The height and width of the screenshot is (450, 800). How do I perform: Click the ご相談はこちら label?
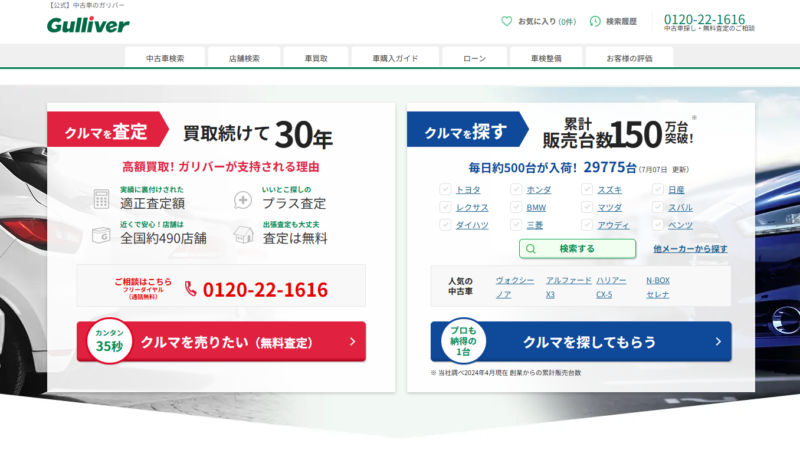pyautogui.click(x=143, y=282)
